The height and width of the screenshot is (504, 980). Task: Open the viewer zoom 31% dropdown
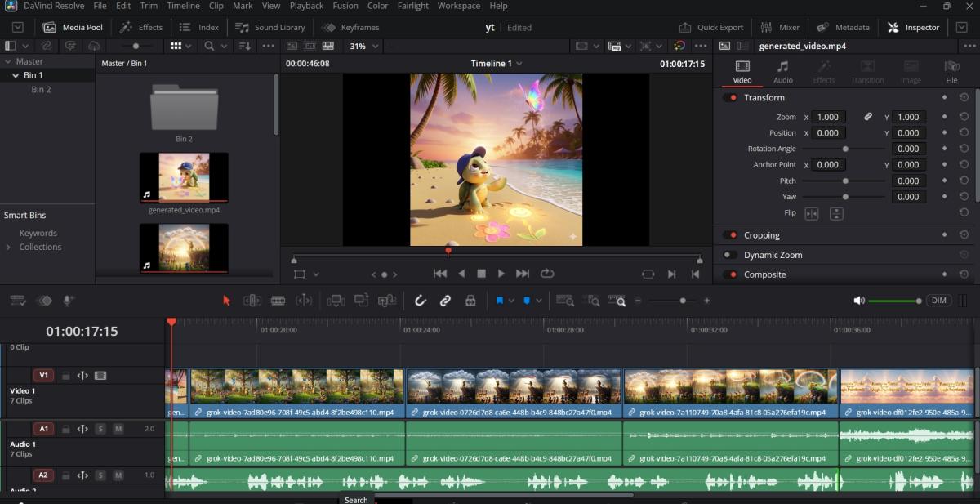click(x=363, y=47)
